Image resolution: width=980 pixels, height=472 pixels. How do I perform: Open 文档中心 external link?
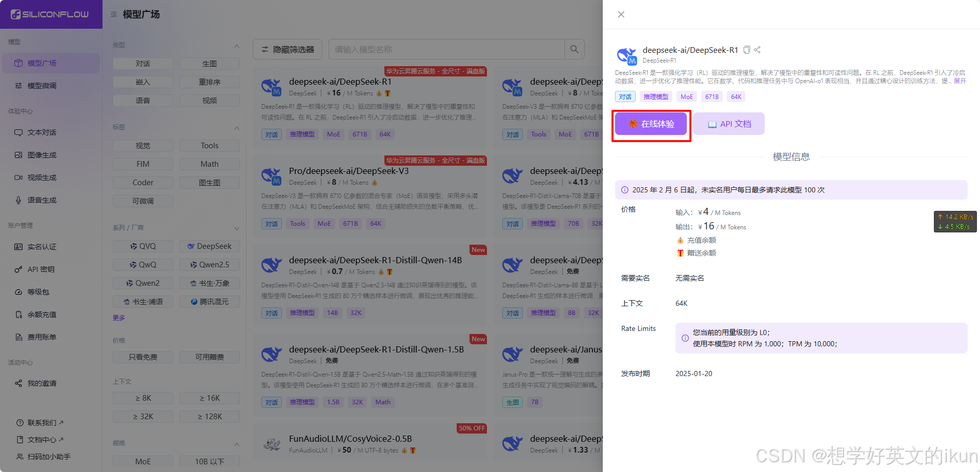coord(40,440)
